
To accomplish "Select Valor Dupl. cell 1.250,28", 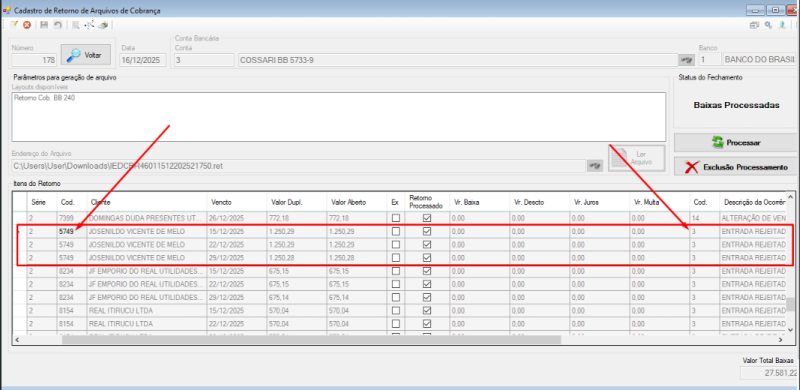I will [297, 258].
